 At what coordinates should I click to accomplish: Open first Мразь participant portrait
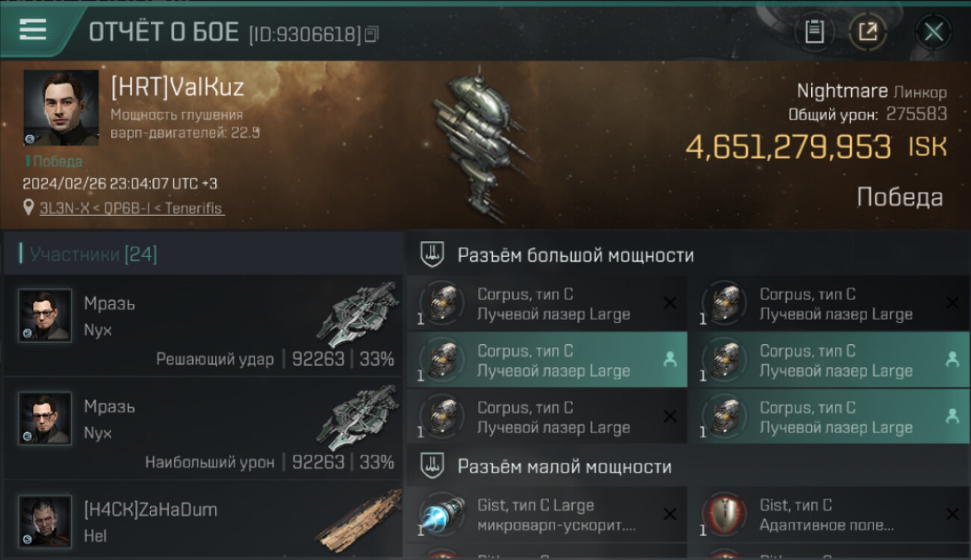[x=46, y=315]
